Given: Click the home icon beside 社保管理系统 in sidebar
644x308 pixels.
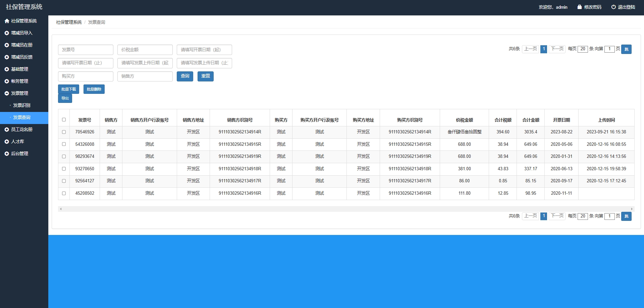Looking at the screenshot, I should [x=7, y=21].
